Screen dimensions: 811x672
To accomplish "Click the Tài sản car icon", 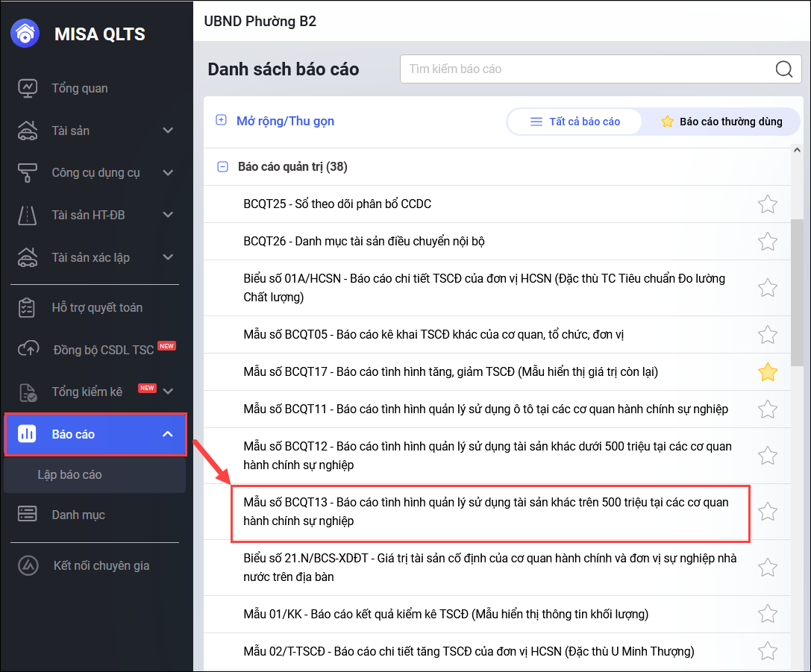I will (28, 131).
